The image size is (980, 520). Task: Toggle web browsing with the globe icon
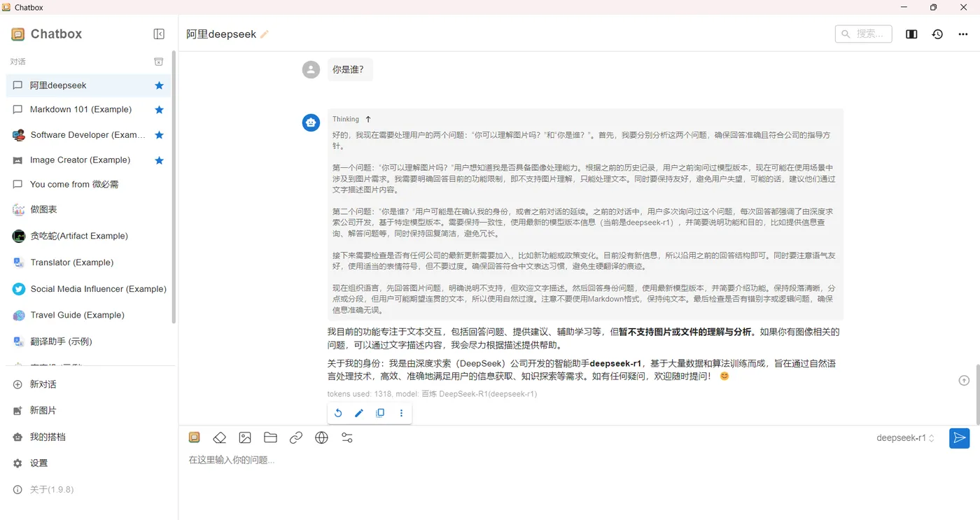tap(321, 438)
